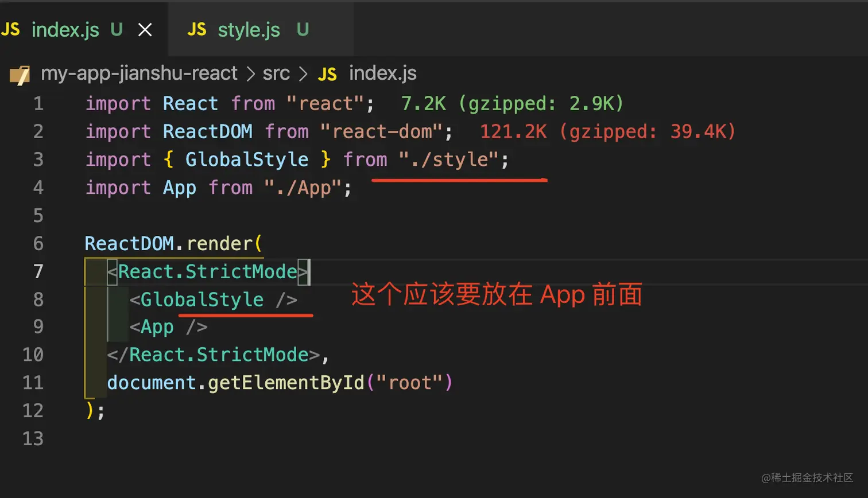Click the 7.2K gzipped size annotation
868x498 pixels.
(x=512, y=103)
